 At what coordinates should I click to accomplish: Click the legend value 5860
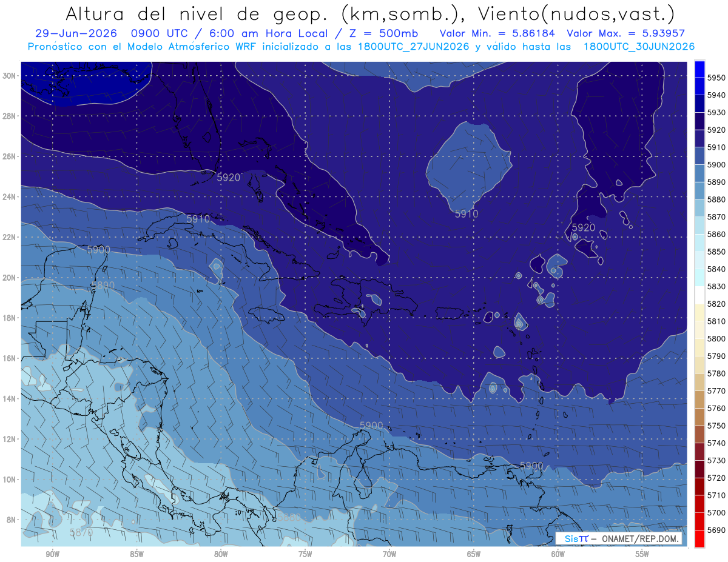coord(716,235)
